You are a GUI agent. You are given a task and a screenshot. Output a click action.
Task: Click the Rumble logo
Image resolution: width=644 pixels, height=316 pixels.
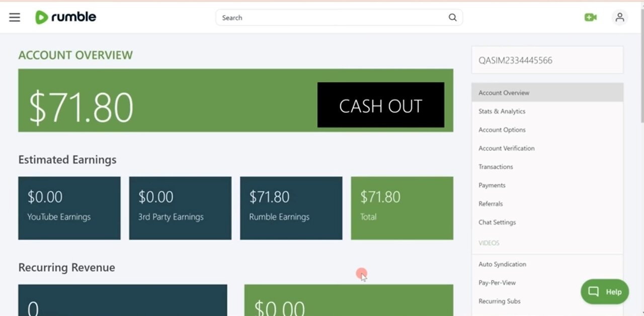[x=65, y=17]
